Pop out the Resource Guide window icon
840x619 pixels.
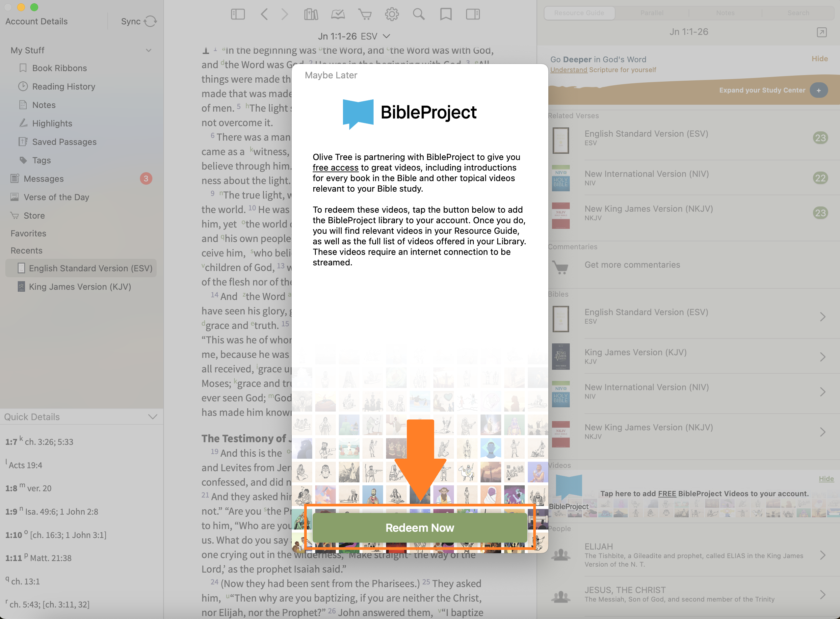point(822,32)
